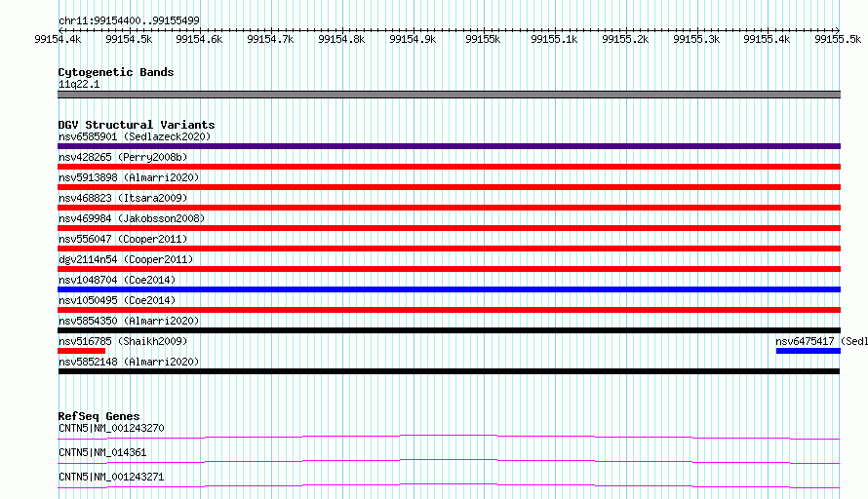This screenshot has height=499, width=868.
Task: Select the nsv468823 (Itsara2009) label
Action: (x=123, y=198)
